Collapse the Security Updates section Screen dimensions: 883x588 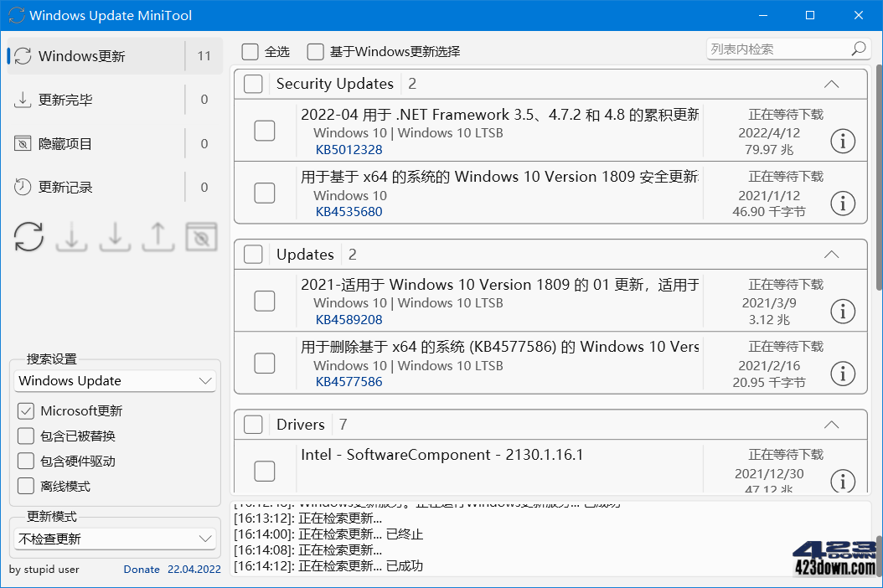click(831, 84)
